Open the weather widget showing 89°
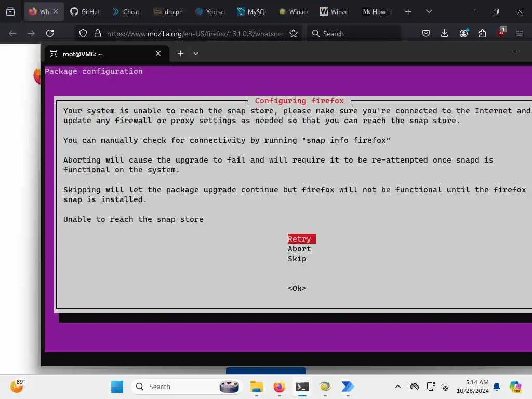Viewport: 532px width, 399px height. point(17,386)
